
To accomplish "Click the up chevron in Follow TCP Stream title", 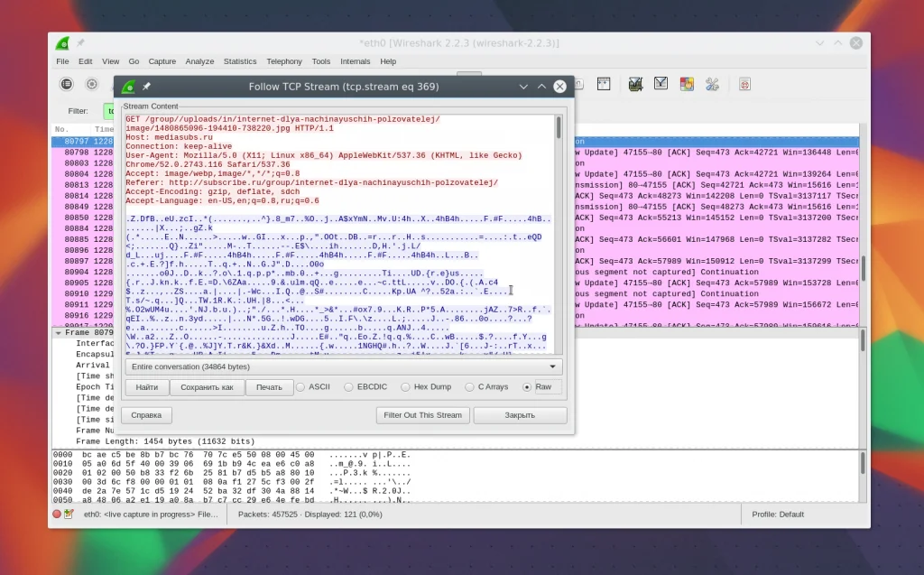I will point(541,87).
